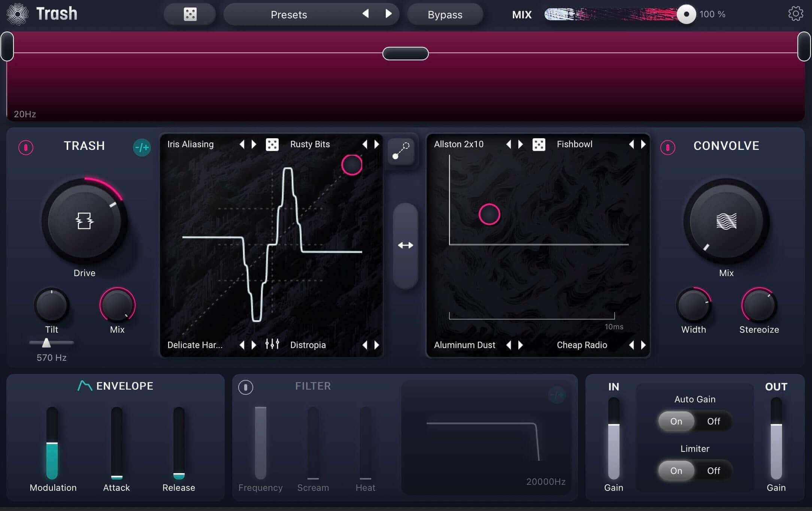Screen dimensions: 812x511
Task: Next impulse for Aluminum Dust slot
Action: (x=521, y=345)
